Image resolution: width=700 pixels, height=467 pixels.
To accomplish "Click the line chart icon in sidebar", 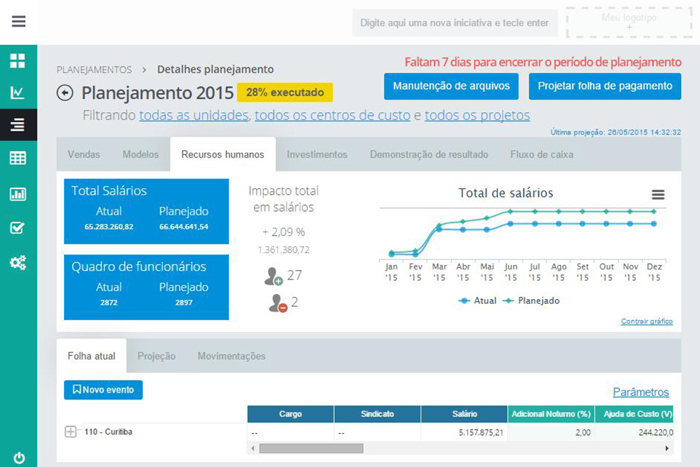I will pos(18,93).
